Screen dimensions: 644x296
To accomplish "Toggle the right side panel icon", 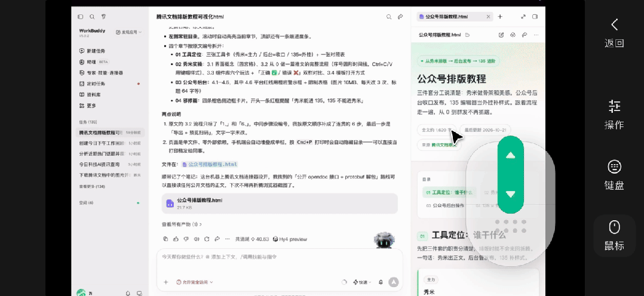I will [535, 17].
